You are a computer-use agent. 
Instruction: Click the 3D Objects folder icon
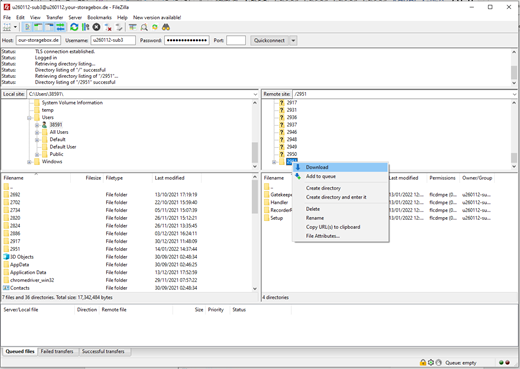(x=6, y=257)
